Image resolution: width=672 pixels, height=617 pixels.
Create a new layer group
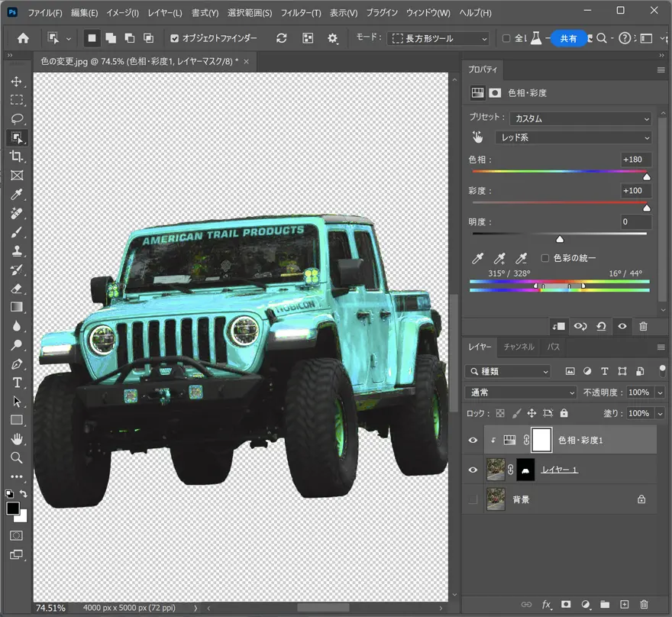605,605
